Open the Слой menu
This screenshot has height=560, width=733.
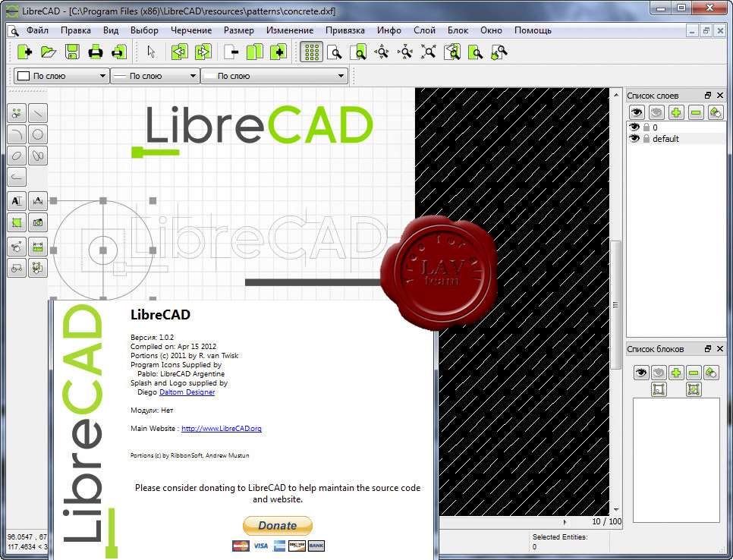pos(424,30)
